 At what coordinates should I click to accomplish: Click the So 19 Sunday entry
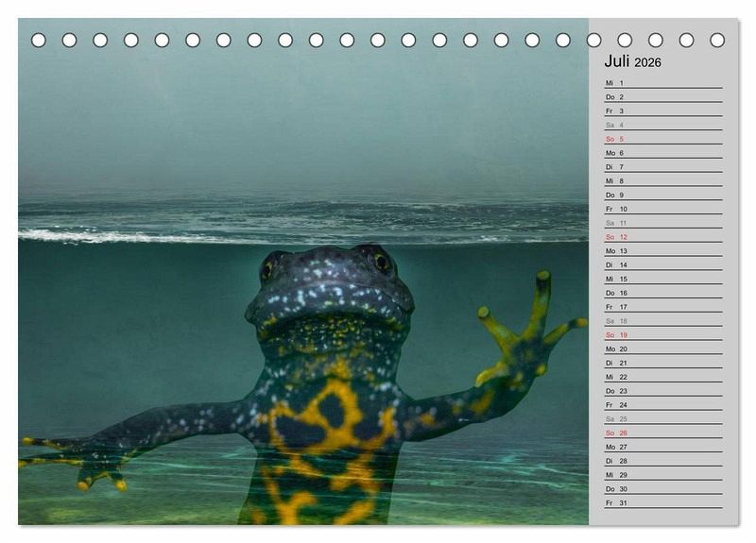click(662, 335)
